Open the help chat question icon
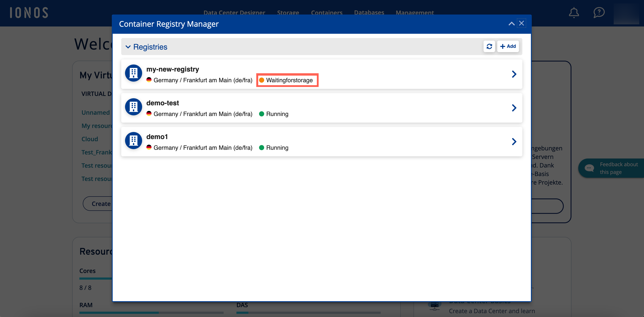This screenshot has width=644, height=317. (599, 13)
